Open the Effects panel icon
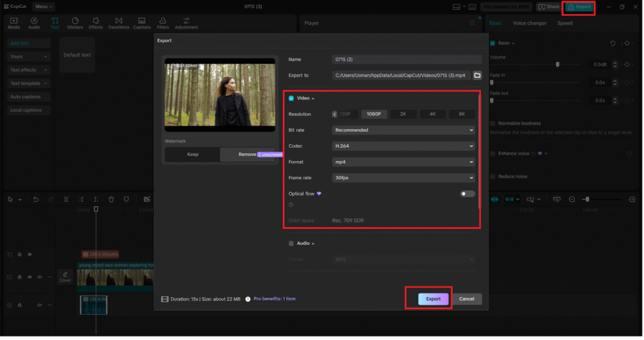 pos(96,23)
